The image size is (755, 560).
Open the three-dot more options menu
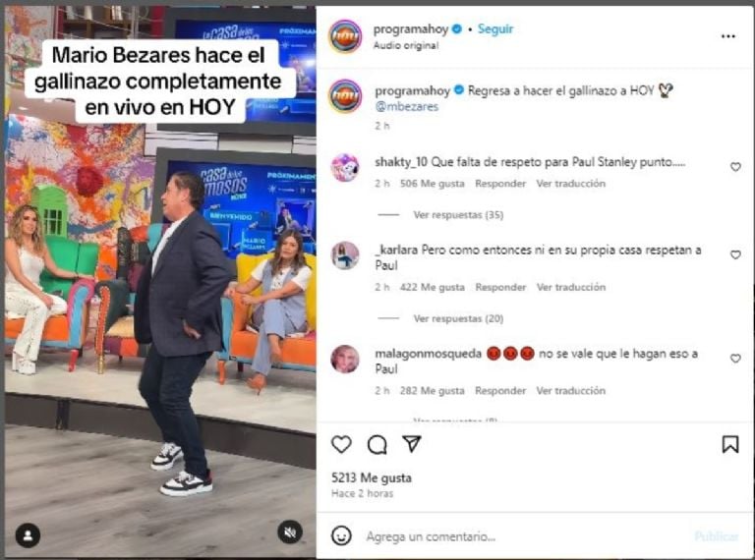pos(728,36)
